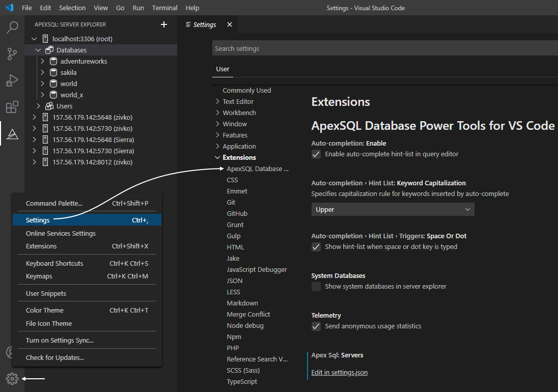558x392 pixels.
Task: Select the GitHub extension settings
Action: tap(237, 214)
